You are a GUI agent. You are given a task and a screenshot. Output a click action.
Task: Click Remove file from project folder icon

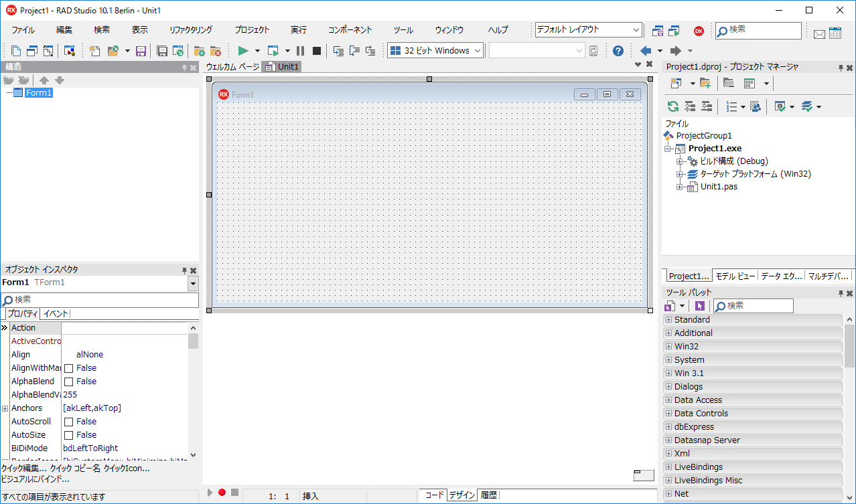[216, 51]
